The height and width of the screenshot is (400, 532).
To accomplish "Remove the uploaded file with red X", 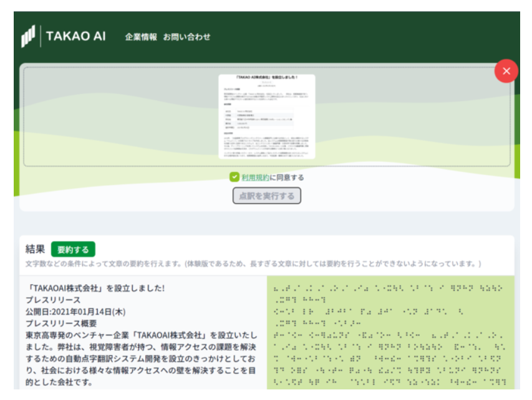I will pos(506,71).
